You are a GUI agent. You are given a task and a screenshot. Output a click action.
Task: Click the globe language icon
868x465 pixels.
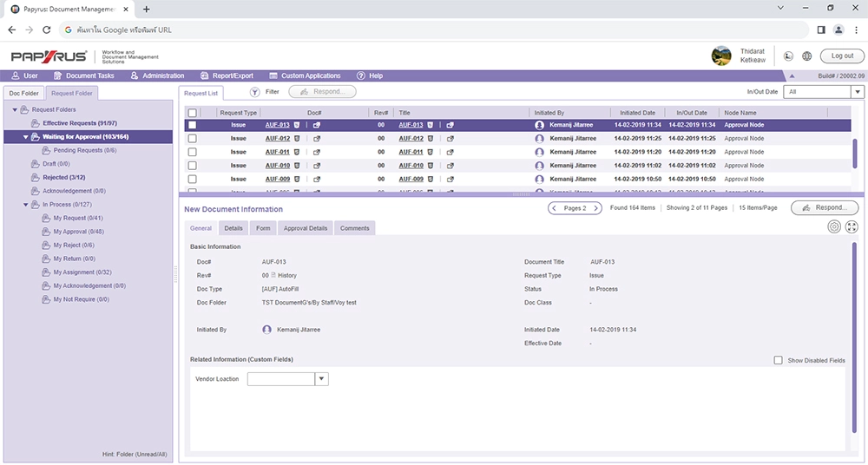[x=806, y=56]
